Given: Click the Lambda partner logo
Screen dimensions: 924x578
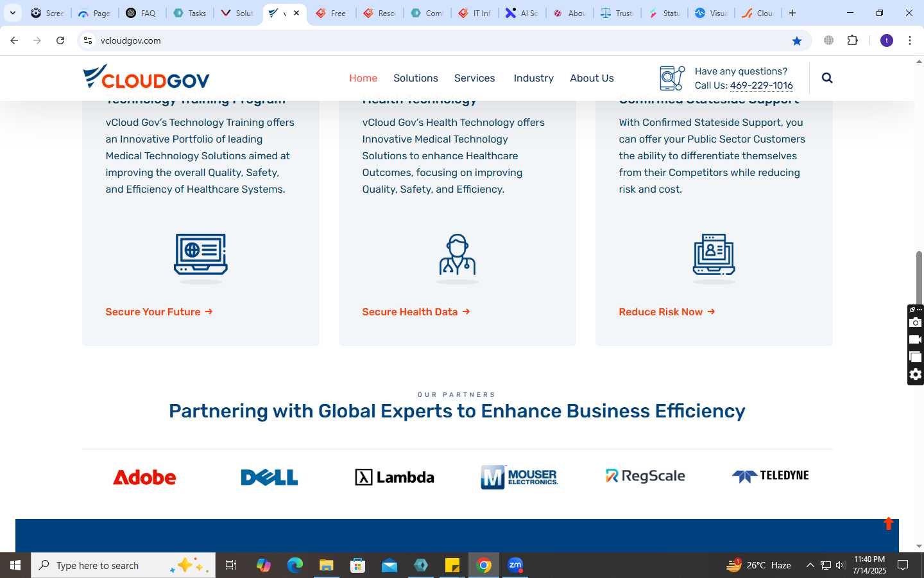Looking at the screenshot, I should (395, 477).
